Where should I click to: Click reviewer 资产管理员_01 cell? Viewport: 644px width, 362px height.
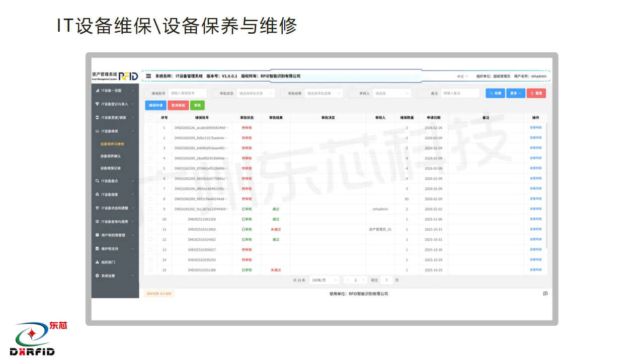(x=380, y=229)
